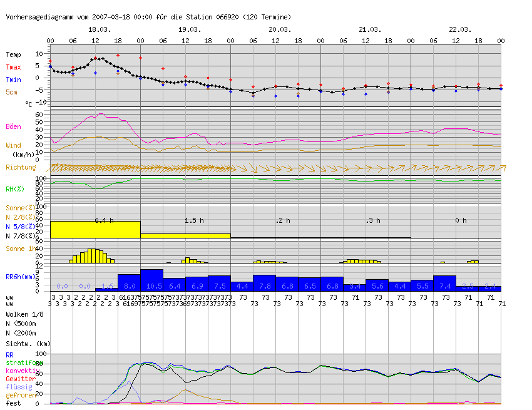
Task: Click the "fest" legend label
Action: pos(13,403)
